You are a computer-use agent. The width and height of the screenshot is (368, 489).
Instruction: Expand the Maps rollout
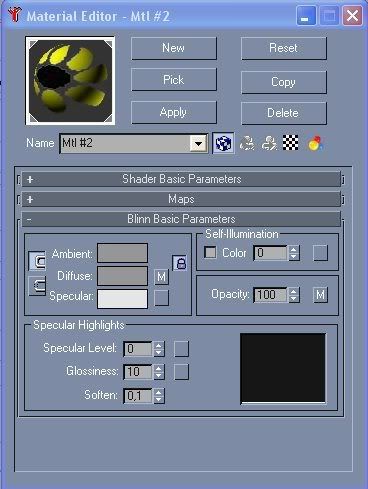(181, 199)
